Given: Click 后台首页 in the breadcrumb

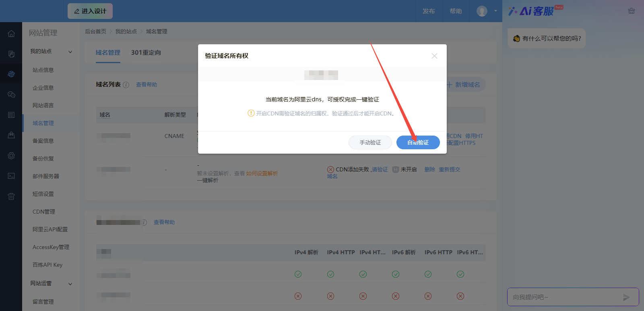Looking at the screenshot, I should [95, 31].
